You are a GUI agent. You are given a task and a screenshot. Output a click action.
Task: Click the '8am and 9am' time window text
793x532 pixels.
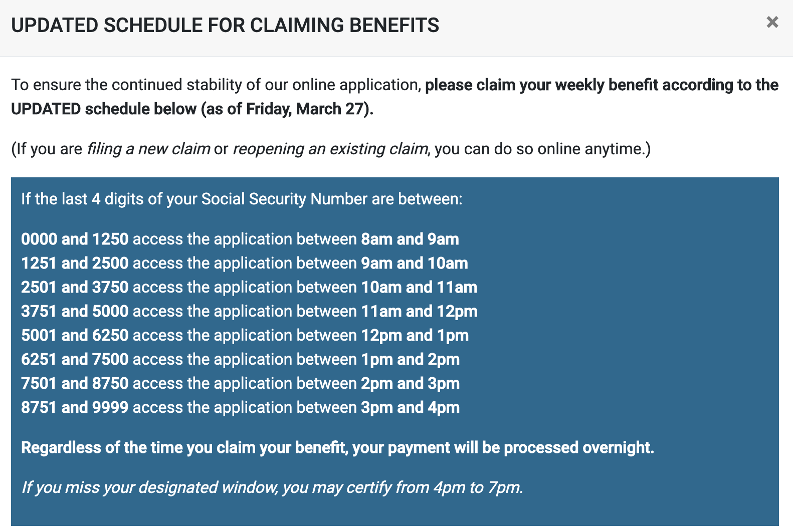[x=410, y=239]
